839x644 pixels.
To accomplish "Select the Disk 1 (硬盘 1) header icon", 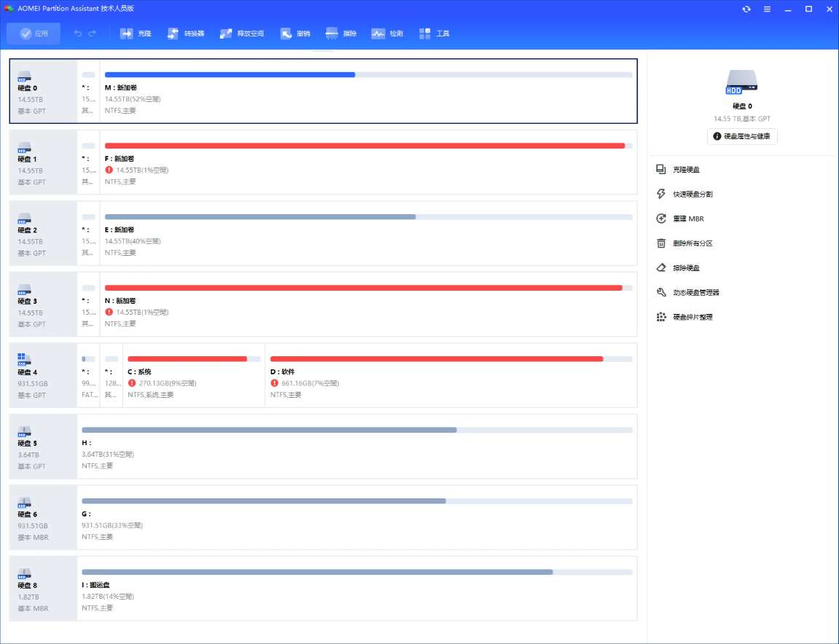I will coord(24,148).
